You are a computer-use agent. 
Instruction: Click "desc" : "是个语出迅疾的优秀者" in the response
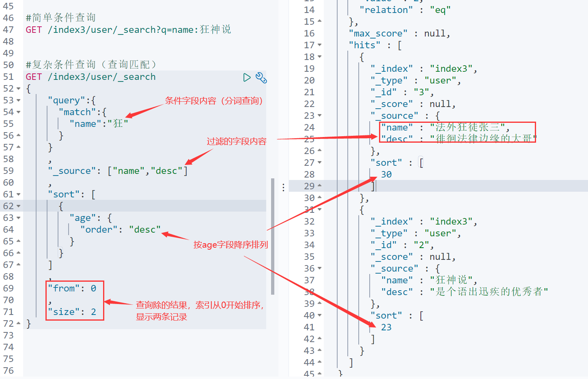coord(465,292)
